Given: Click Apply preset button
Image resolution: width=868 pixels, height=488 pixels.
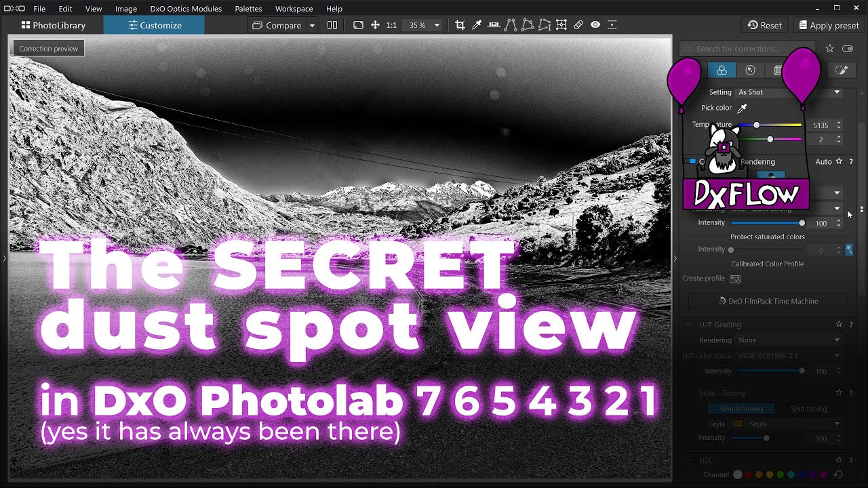Looking at the screenshot, I should pos(829,25).
